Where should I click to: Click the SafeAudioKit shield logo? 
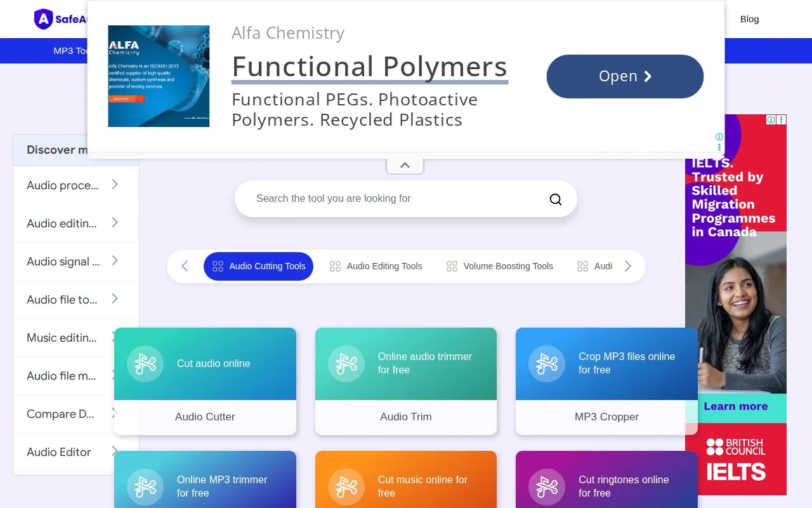click(x=43, y=19)
